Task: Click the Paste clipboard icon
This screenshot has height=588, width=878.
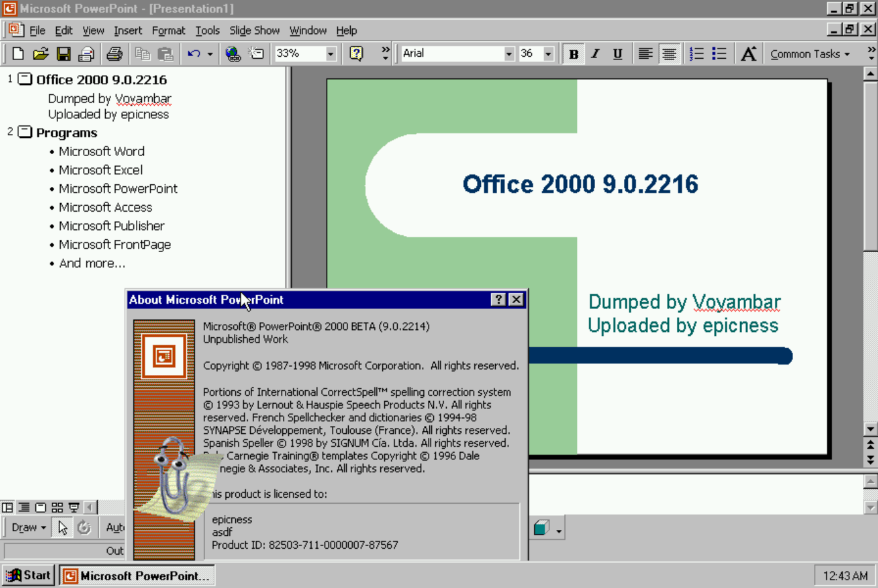Action: click(x=165, y=54)
